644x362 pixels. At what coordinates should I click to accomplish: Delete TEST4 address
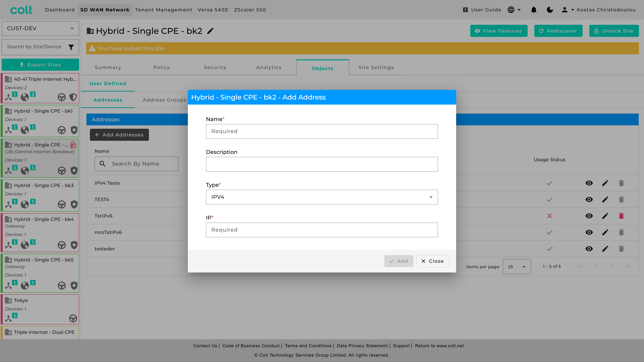point(621,200)
